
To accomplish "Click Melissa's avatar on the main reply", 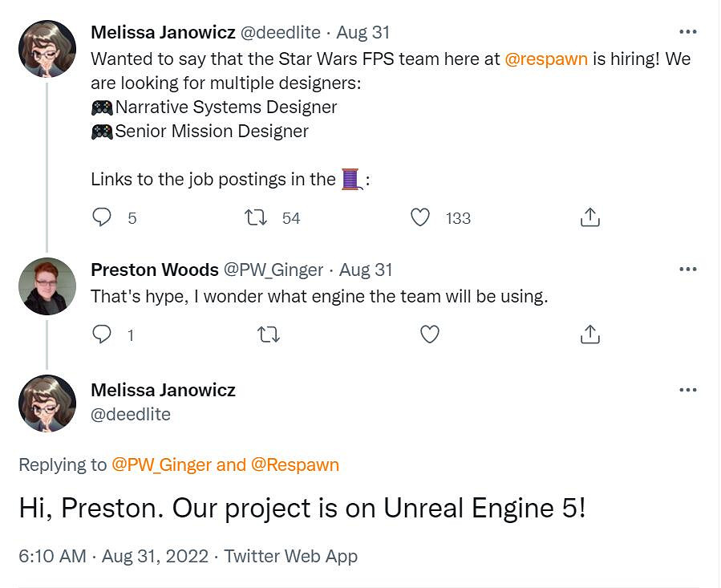I will point(47,403).
